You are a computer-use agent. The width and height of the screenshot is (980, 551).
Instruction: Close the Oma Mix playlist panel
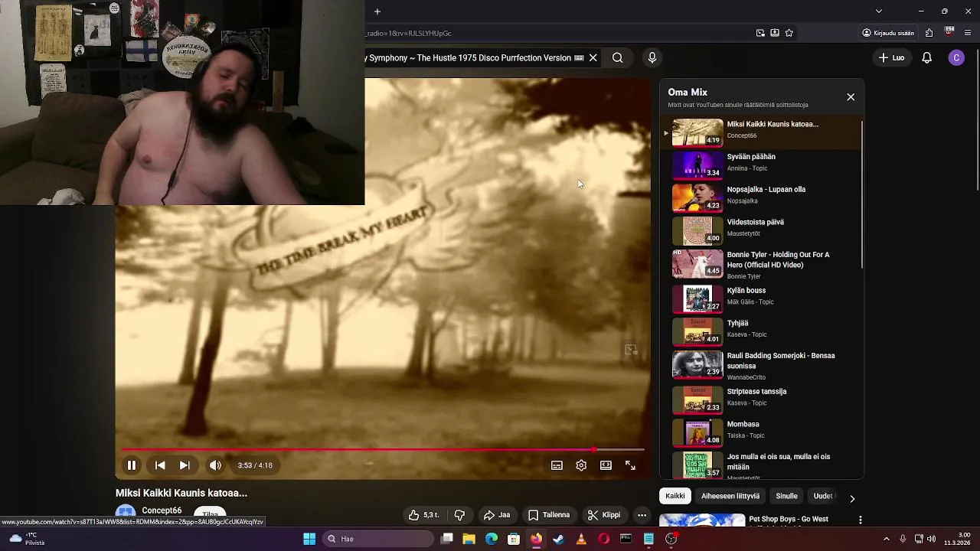(851, 97)
